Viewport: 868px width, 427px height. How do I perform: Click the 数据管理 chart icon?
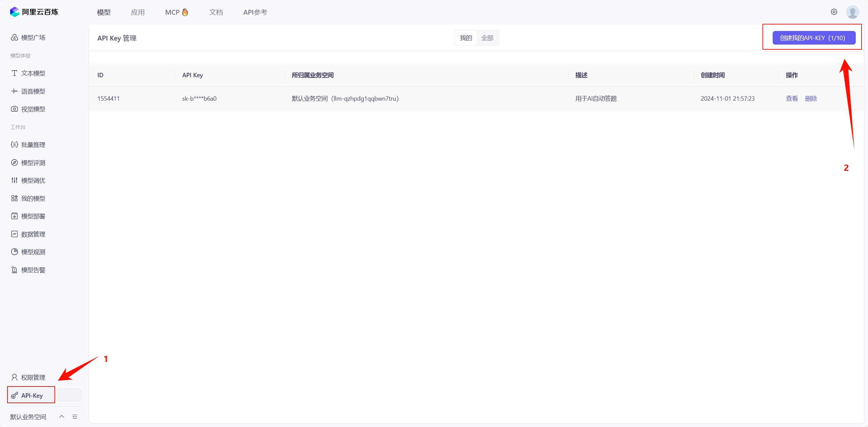[14, 234]
